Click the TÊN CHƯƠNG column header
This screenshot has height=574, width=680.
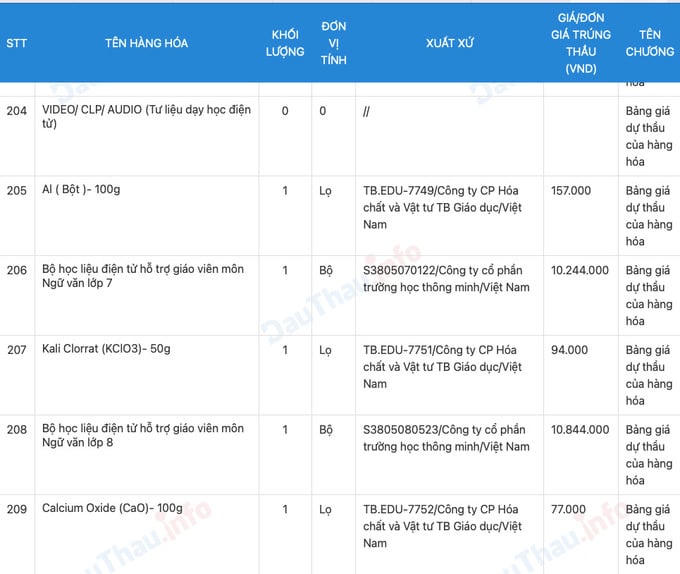649,43
